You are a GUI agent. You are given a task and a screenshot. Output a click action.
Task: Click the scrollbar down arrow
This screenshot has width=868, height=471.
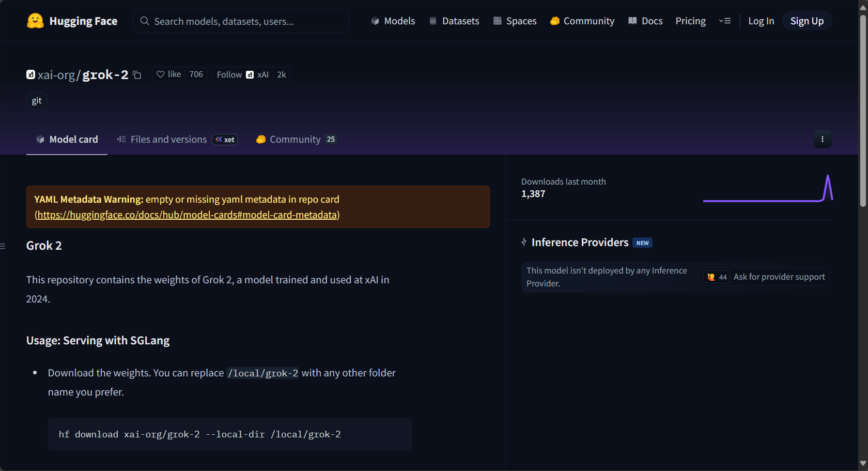863,464
